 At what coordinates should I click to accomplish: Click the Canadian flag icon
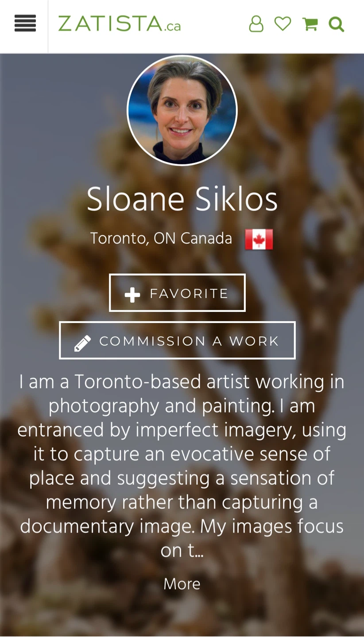259,240
